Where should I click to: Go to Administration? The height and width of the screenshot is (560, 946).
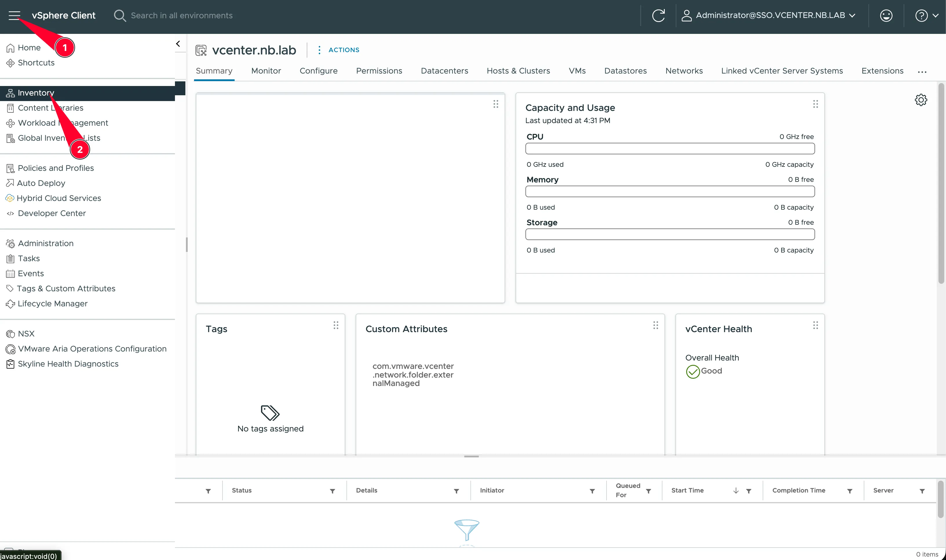pos(40,244)
